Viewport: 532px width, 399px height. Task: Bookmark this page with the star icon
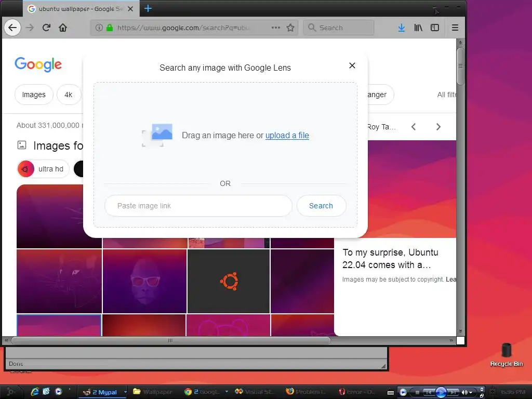tap(290, 28)
